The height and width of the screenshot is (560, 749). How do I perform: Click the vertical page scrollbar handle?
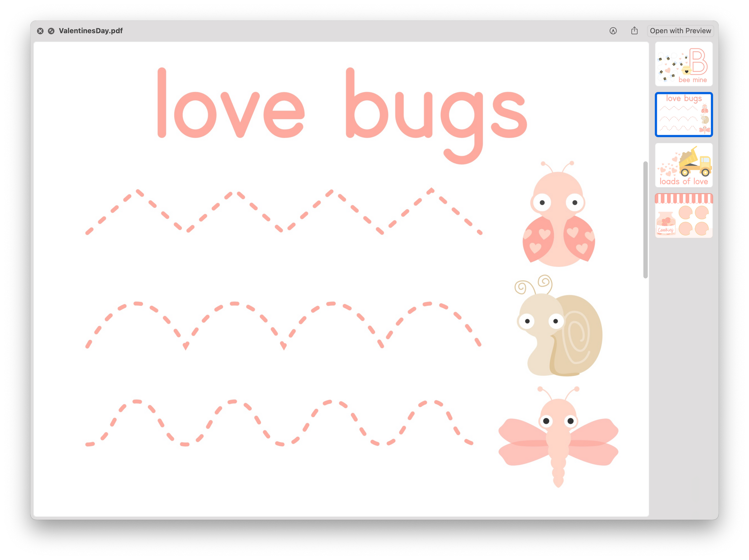645,219
